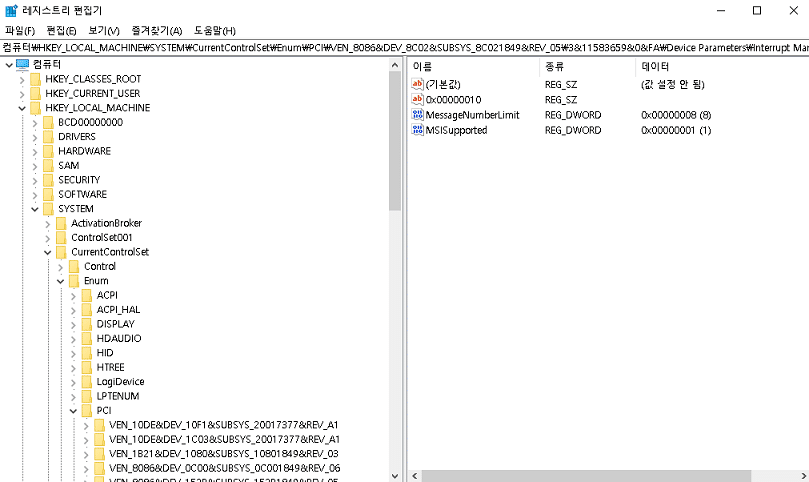The width and height of the screenshot is (809, 482).
Task: Click the tree pane scroll down arrow
Action: 395,475
